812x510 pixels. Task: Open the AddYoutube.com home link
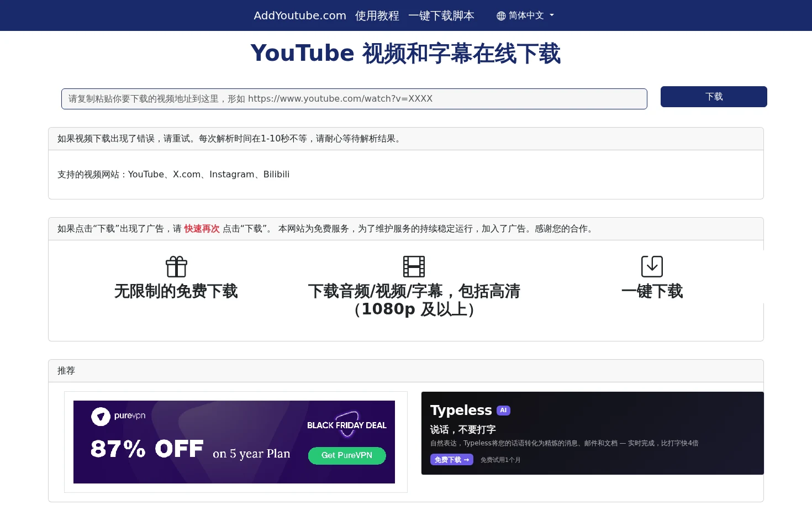tap(300, 15)
